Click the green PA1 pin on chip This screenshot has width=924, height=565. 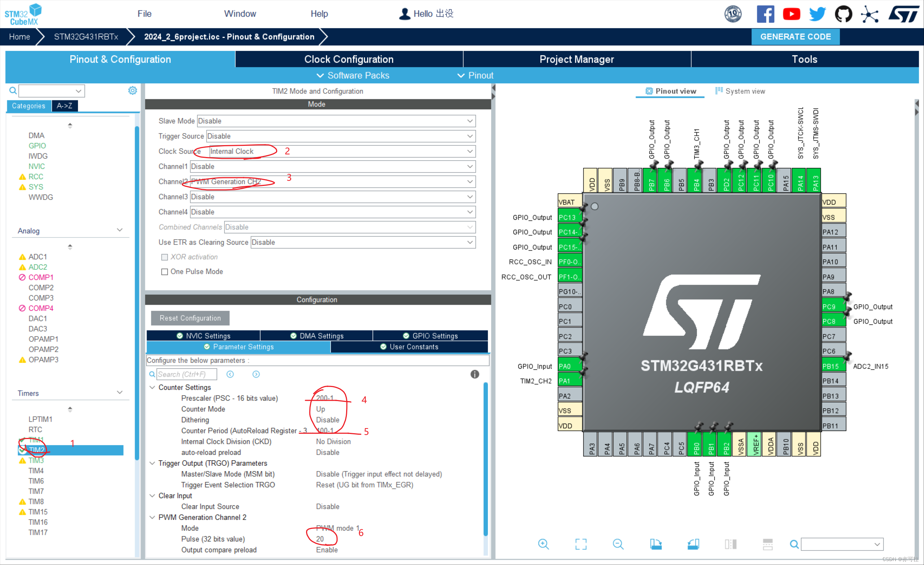pyautogui.click(x=570, y=381)
